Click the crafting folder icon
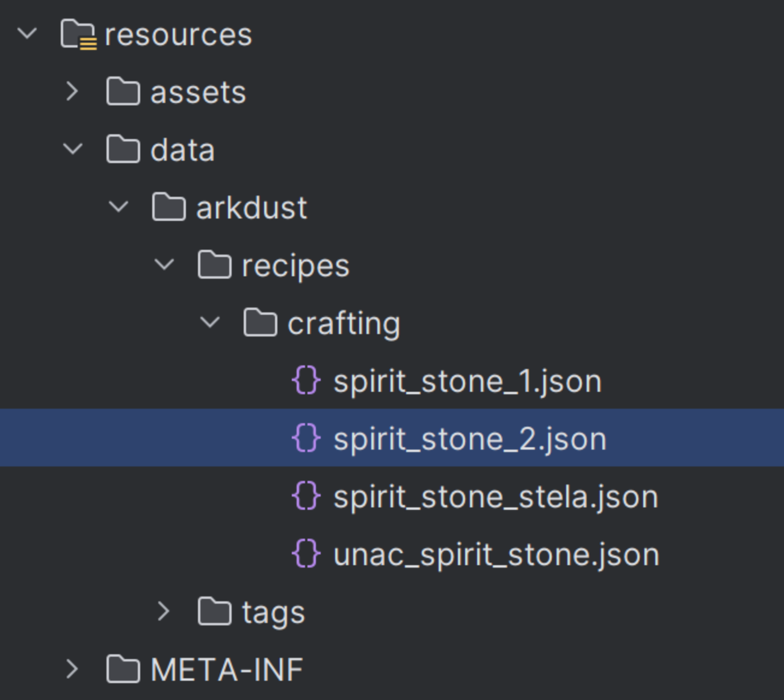Image resolution: width=784 pixels, height=700 pixels. [x=260, y=323]
